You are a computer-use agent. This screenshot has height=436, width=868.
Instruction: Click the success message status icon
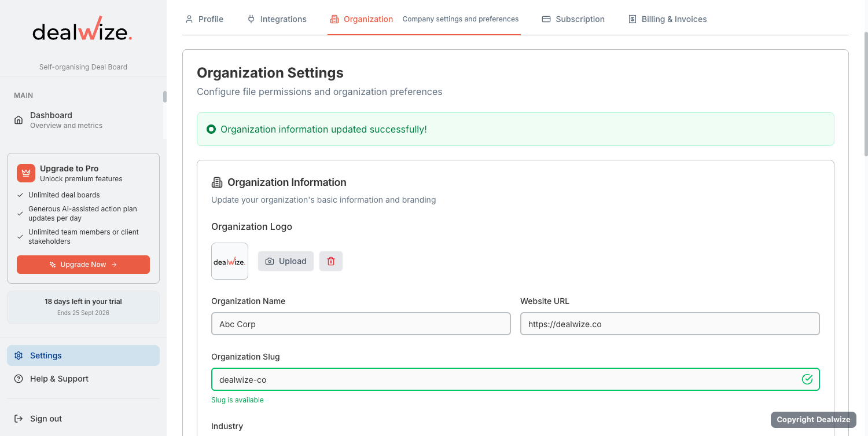pyautogui.click(x=211, y=129)
